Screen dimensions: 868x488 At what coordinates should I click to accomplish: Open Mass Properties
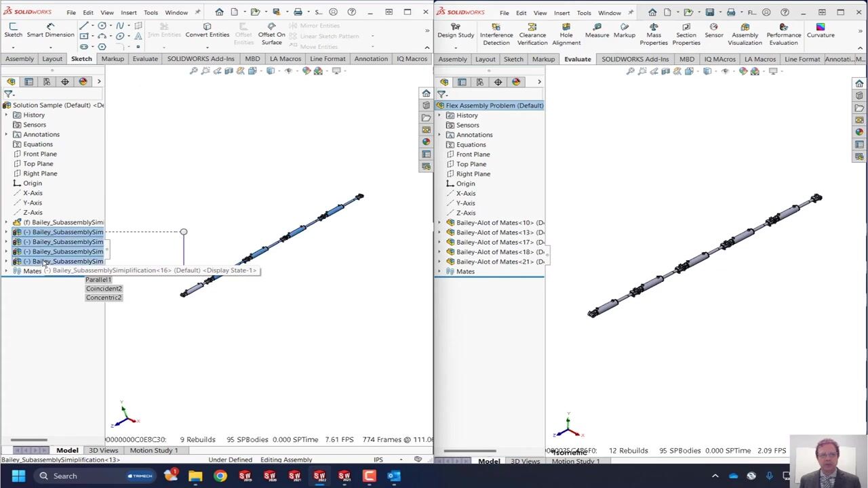(654, 35)
